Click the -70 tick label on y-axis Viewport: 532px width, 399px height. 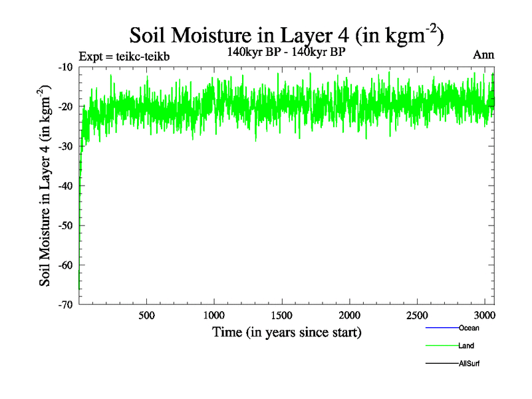[65, 305]
